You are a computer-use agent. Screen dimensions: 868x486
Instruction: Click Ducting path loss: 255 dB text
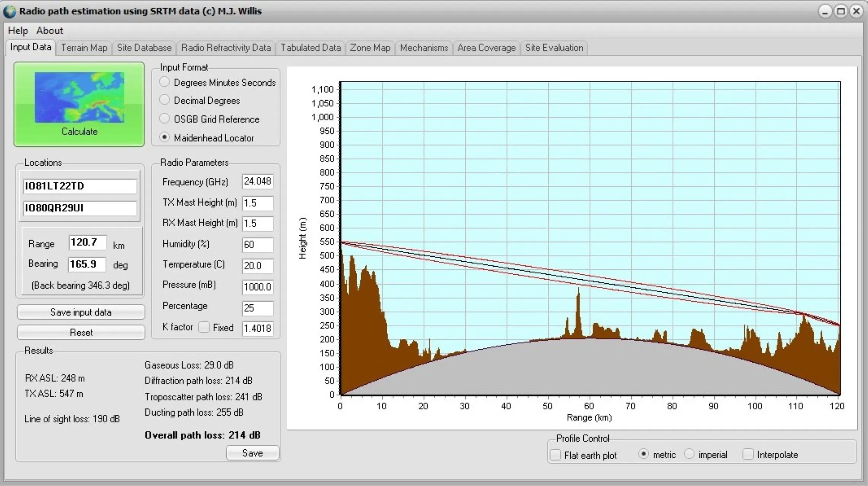[194, 412]
